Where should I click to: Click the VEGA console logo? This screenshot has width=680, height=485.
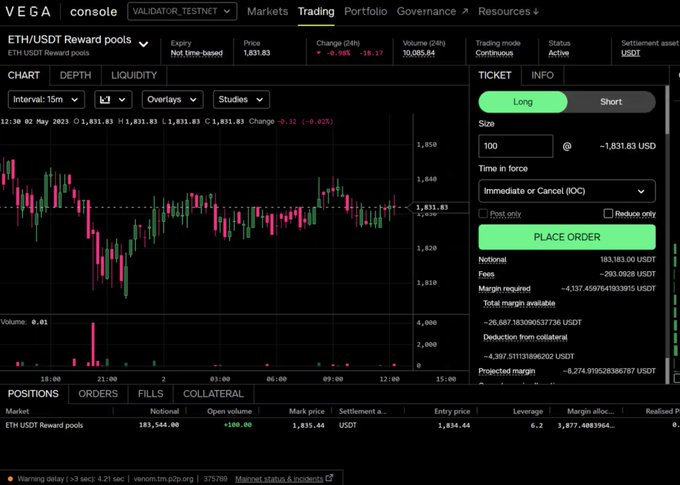tap(61, 11)
